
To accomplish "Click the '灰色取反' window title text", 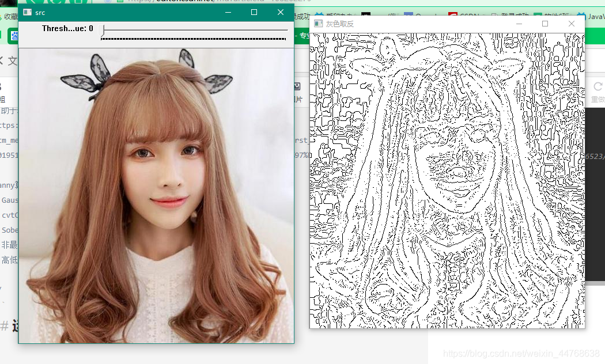I will [x=339, y=24].
